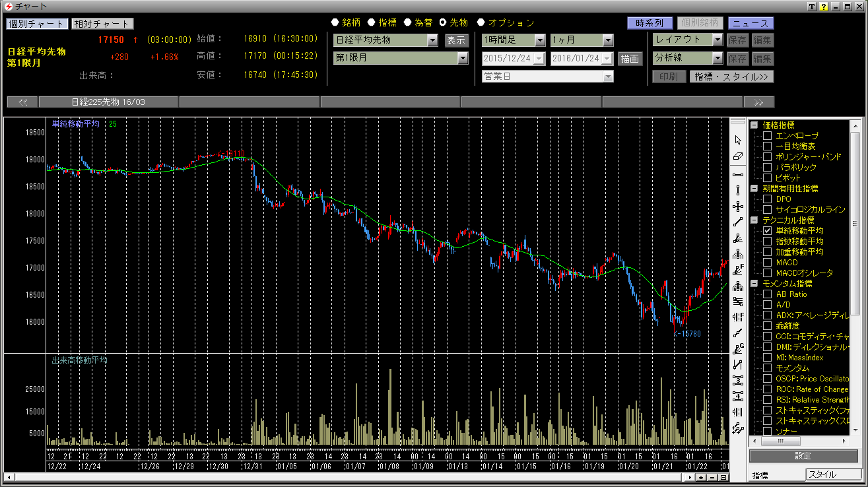Select the fan tool marked F
Screen dimensions: 868x487
(738, 269)
